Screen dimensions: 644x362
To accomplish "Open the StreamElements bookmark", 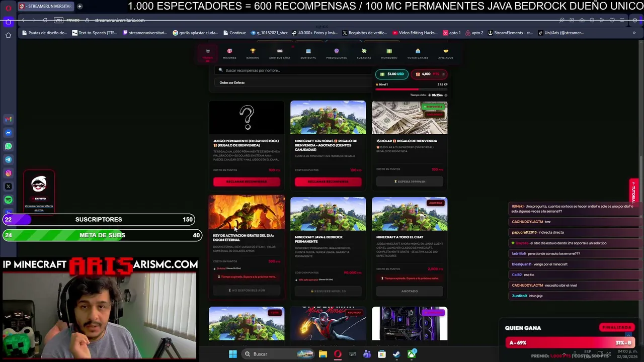I will pos(510,33).
